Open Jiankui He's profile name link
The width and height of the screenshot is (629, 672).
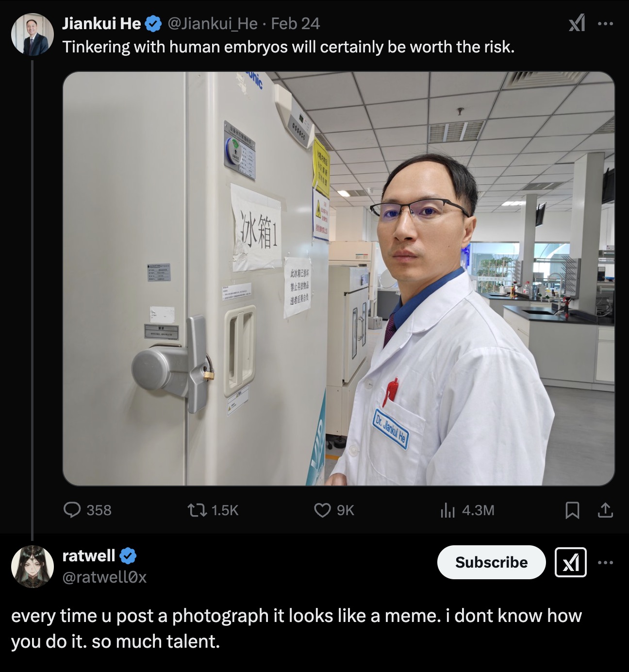pos(101,23)
